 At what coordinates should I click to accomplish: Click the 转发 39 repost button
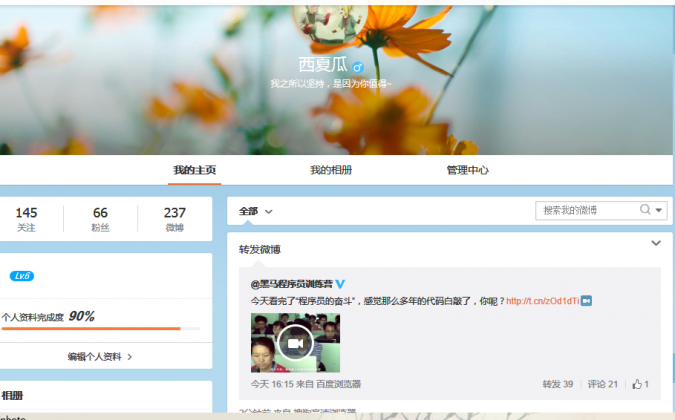click(557, 384)
